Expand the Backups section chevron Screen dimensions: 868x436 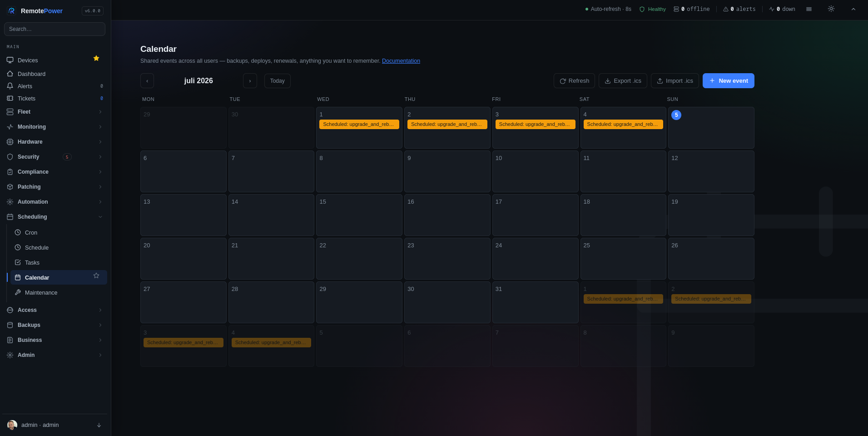click(x=100, y=325)
